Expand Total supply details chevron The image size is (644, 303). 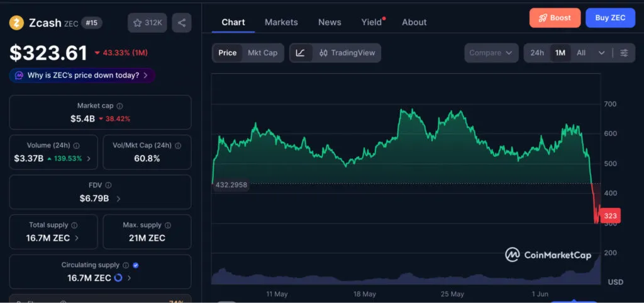click(x=77, y=238)
